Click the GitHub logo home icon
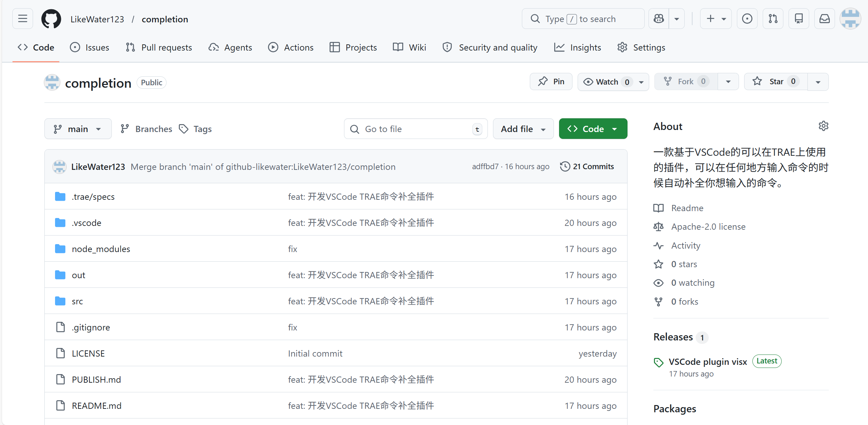This screenshot has height=425, width=868. tap(51, 19)
